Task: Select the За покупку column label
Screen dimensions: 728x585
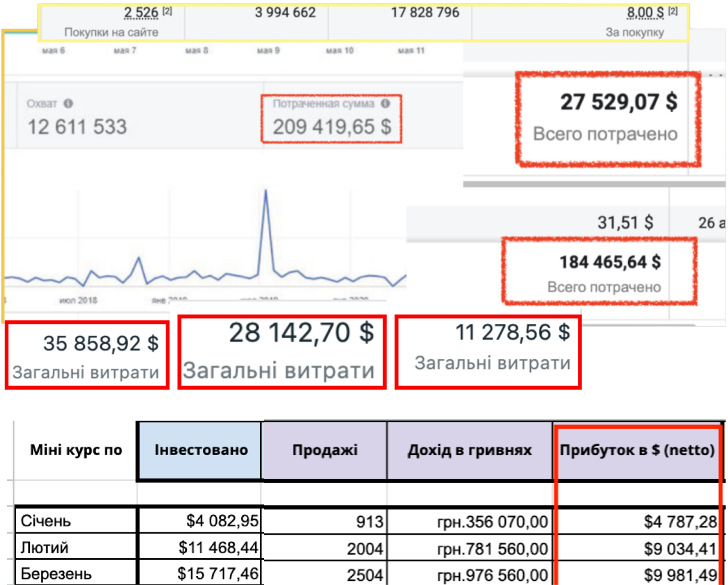Action: coord(635,32)
